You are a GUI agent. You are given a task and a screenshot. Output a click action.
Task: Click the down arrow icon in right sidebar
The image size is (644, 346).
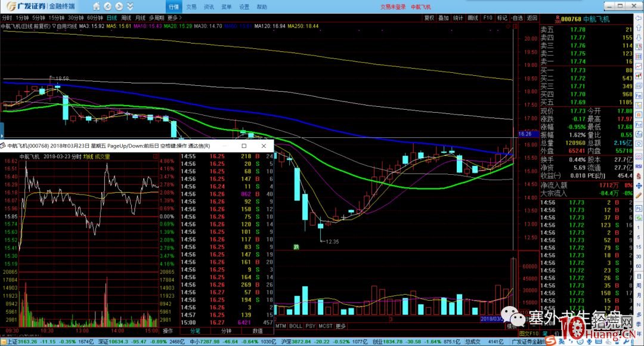639,37
